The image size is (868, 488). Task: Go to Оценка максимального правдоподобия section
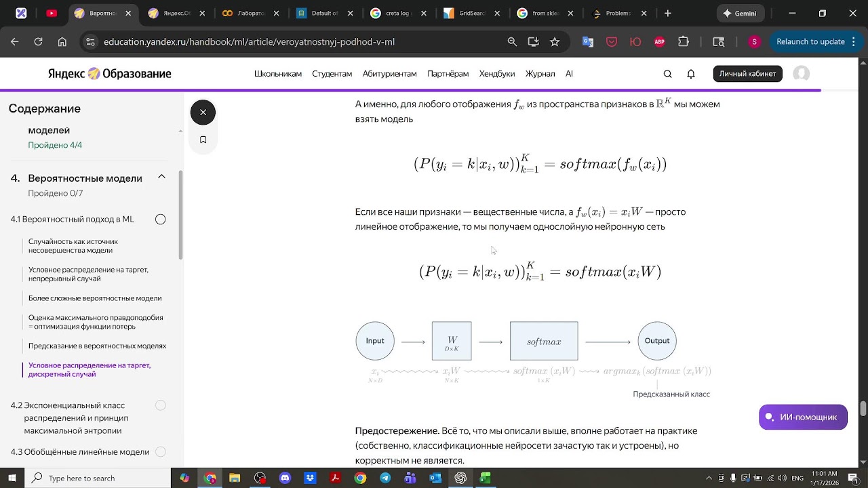[x=96, y=322]
